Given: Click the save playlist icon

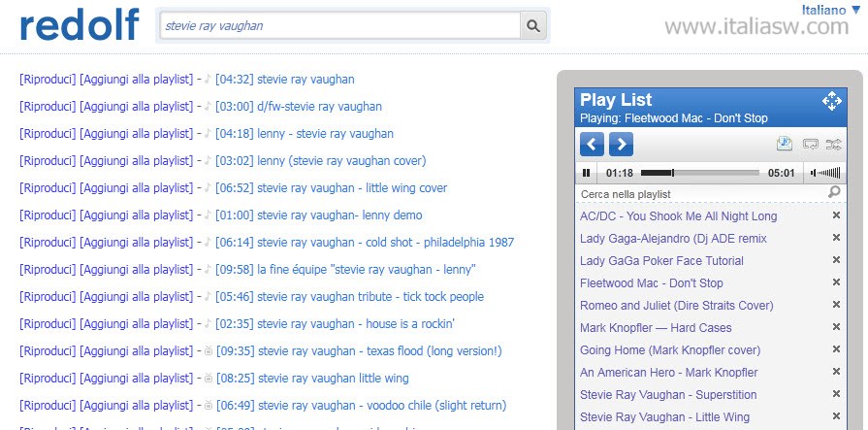Looking at the screenshot, I should pyautogui.click(x=785, y=144).
